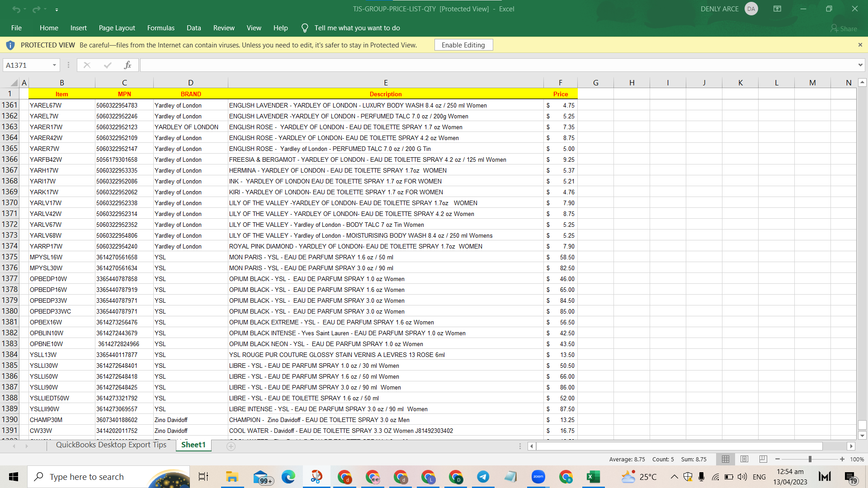Add a new sheet with plus icon

click(231, 446)
